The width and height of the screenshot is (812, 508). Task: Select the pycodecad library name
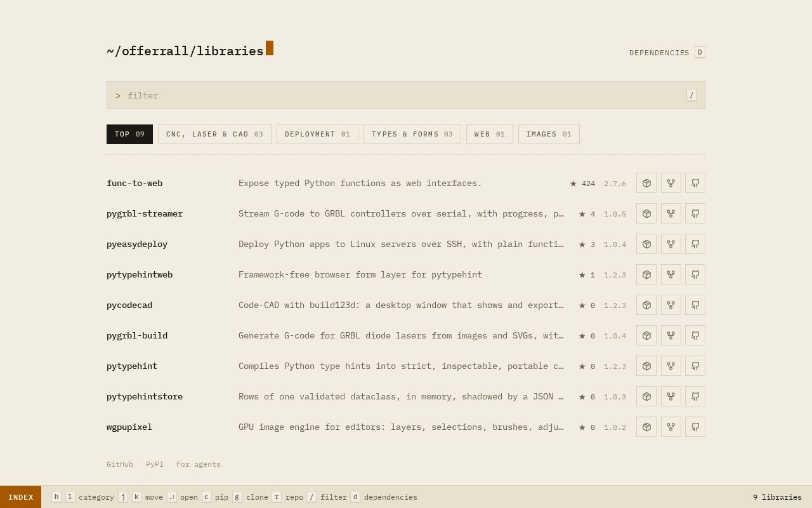(129, 305)
